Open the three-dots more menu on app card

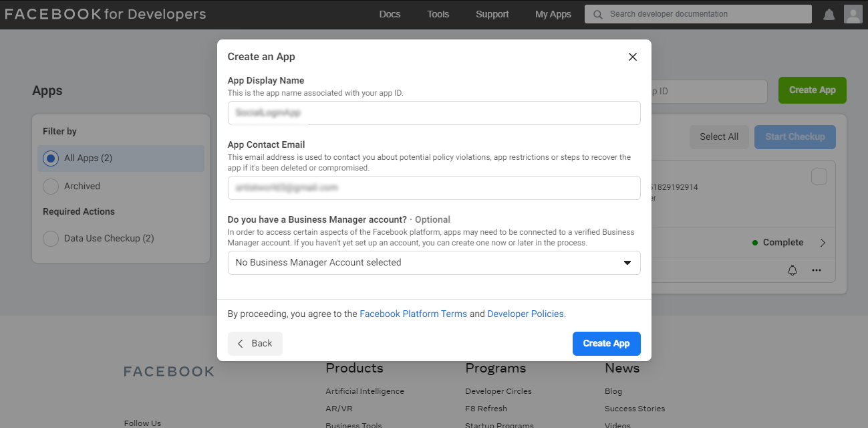[x=817, y=270]
